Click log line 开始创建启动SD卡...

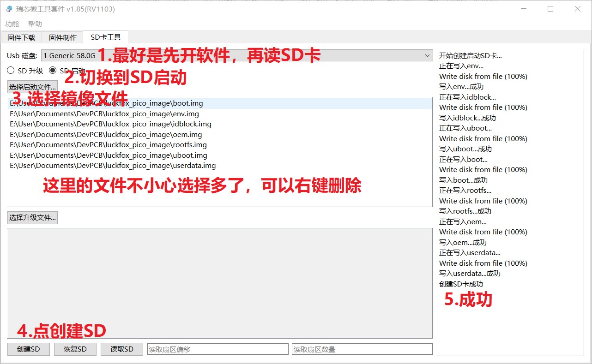(x=471, y=56)
